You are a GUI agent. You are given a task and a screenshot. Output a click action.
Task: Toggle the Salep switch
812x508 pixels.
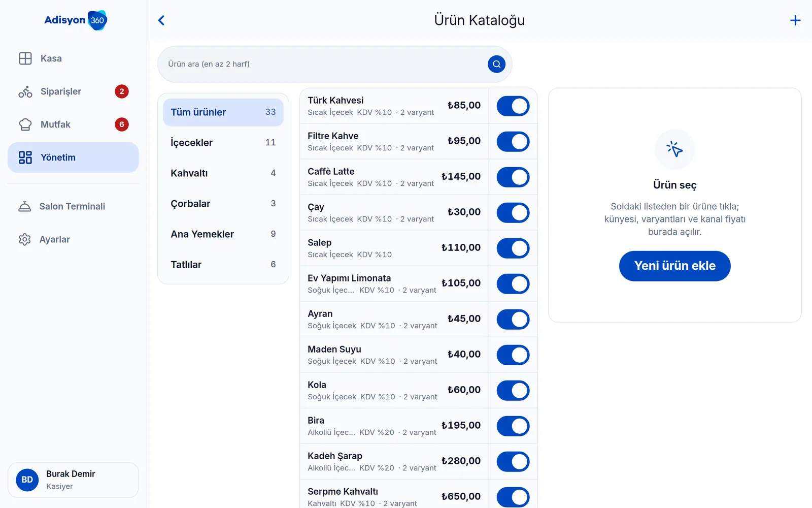[513, 248]
